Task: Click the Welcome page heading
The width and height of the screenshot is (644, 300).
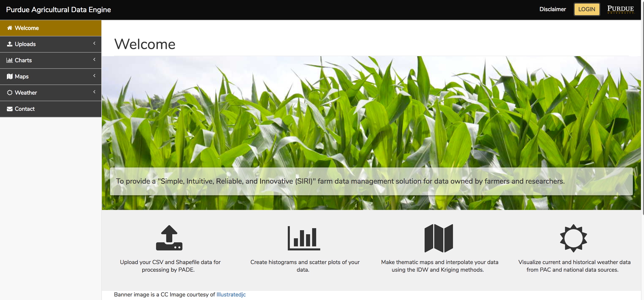Action: point(145,44)
